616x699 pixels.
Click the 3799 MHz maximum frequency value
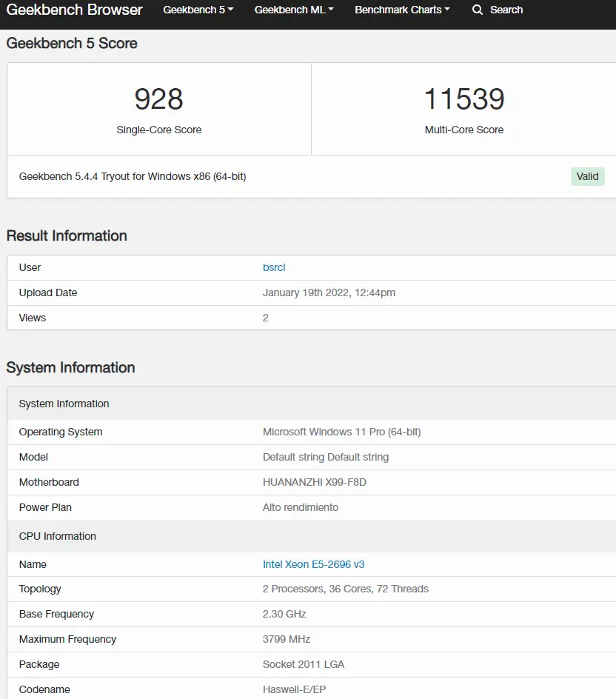pyautogui.click(x=287, y=639)
